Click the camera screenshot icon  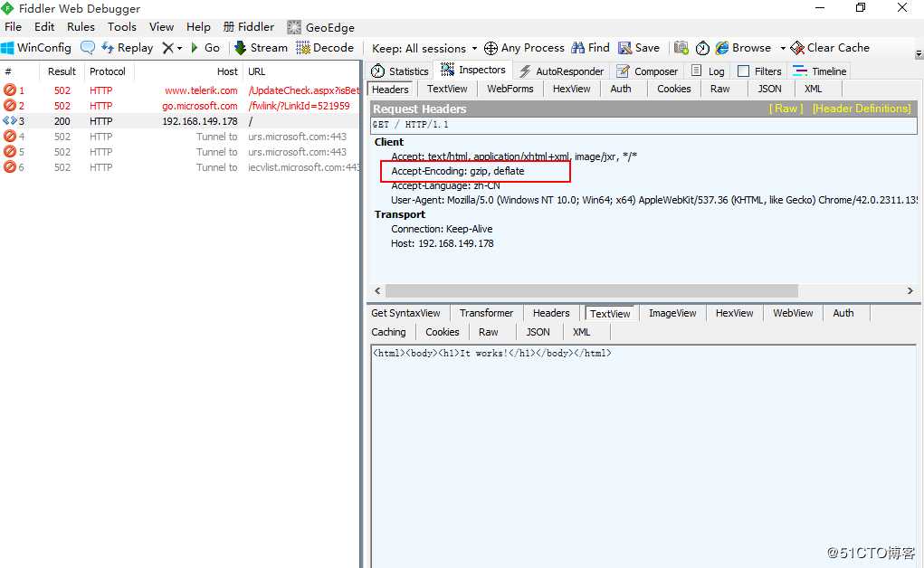pos(681,48)
